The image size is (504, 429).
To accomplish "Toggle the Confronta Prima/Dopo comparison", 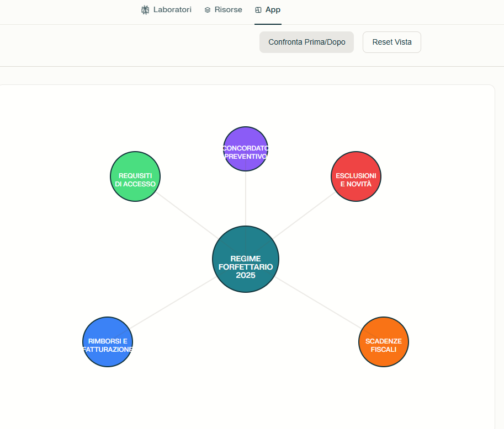I will pyautogui.click(x=306, y=42).
